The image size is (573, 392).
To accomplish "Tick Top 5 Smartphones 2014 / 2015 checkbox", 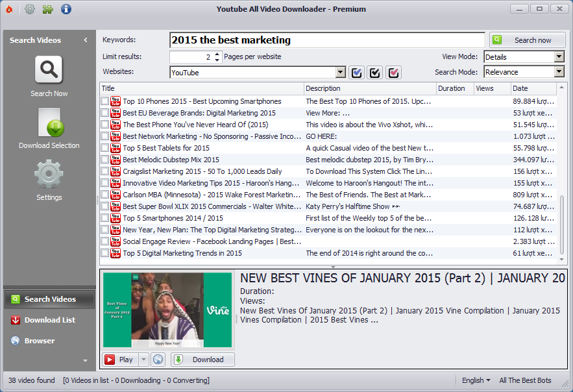I will pyautogui.click(x=105, y=218).
